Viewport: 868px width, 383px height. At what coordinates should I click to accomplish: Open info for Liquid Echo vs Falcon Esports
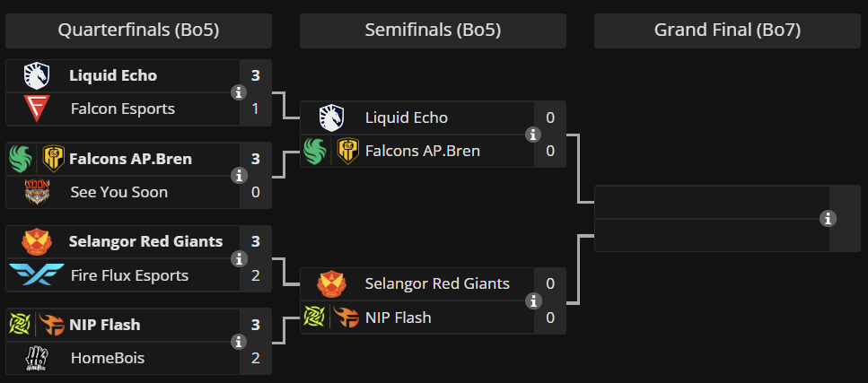click(x=239, y=92)
